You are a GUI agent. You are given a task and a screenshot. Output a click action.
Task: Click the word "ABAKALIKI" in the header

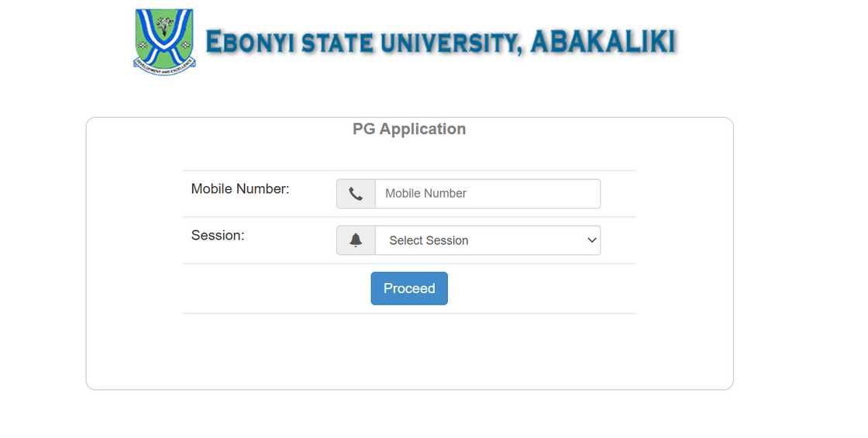tap(603, 41)
